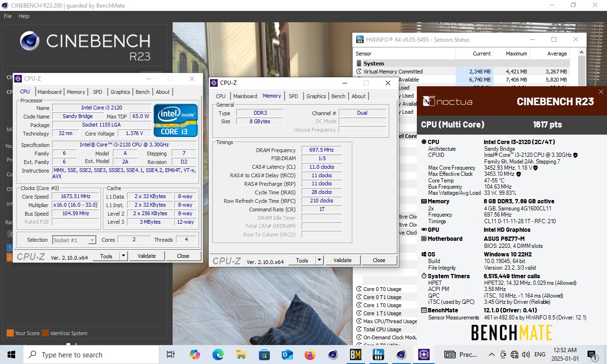This screenshot has width=607, height=364.
Task: Open Firefox from the taskbar
Action: 310,355
